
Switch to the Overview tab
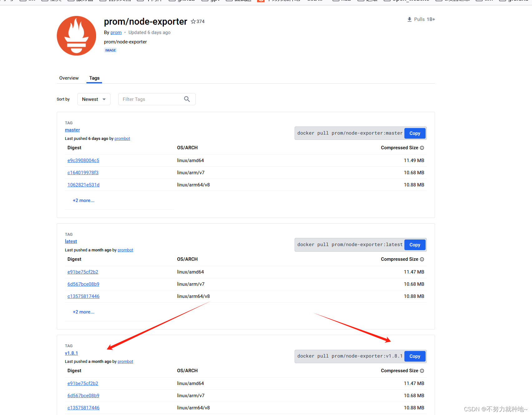coord(69,78)
